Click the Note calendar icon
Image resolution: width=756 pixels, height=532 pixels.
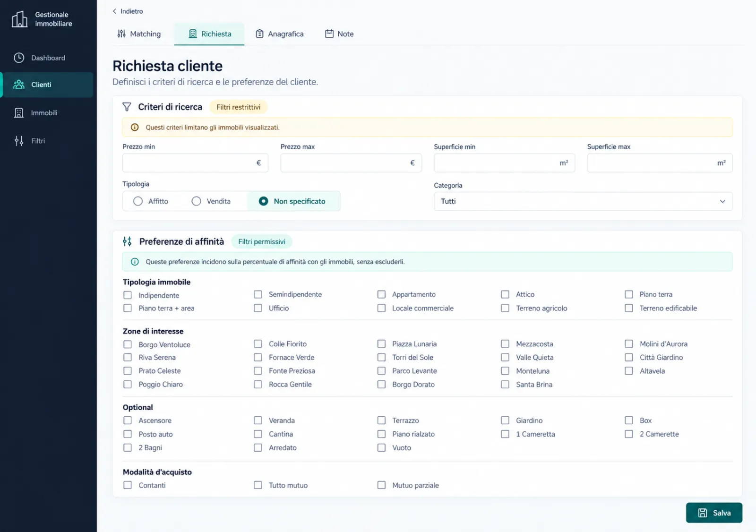coord(329,34)
